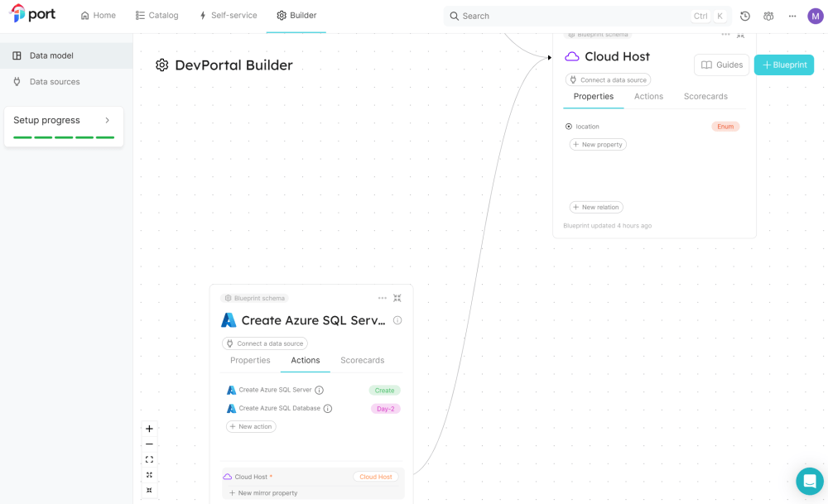The height and width of the screenshot is (504, 828).
Task: Open the three-dot menu on Cloud Host card
Action: 725,35
